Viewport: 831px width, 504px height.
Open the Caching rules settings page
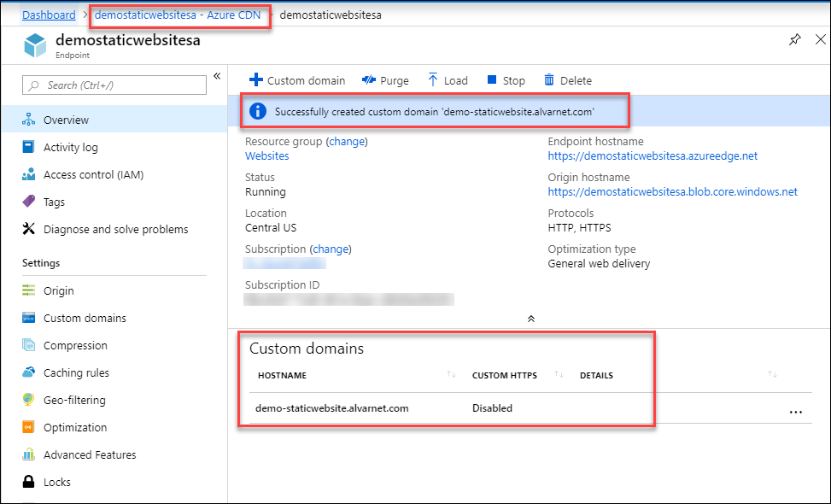point(114,372)
